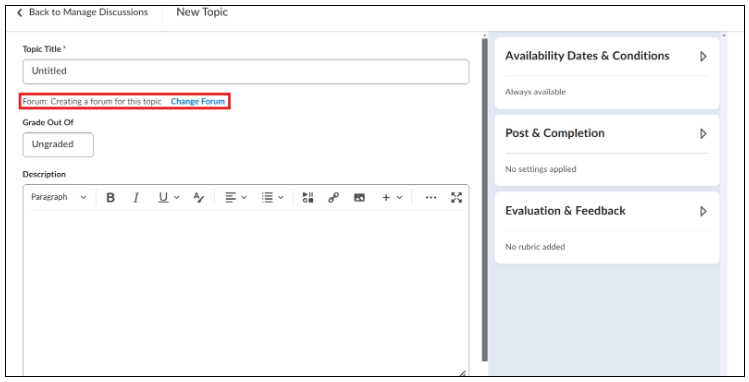Click the 'No rubric added' text

(x=535, y=247)
